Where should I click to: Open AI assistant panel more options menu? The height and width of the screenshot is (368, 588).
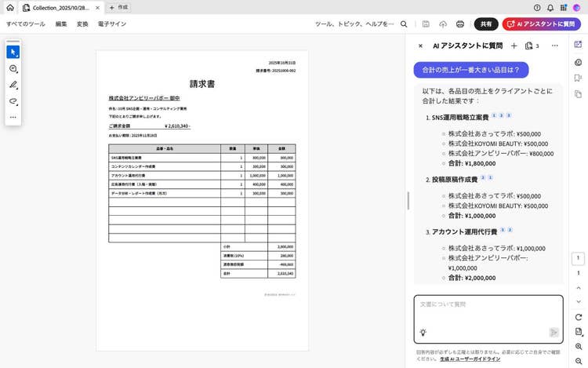tap(554, 46)
